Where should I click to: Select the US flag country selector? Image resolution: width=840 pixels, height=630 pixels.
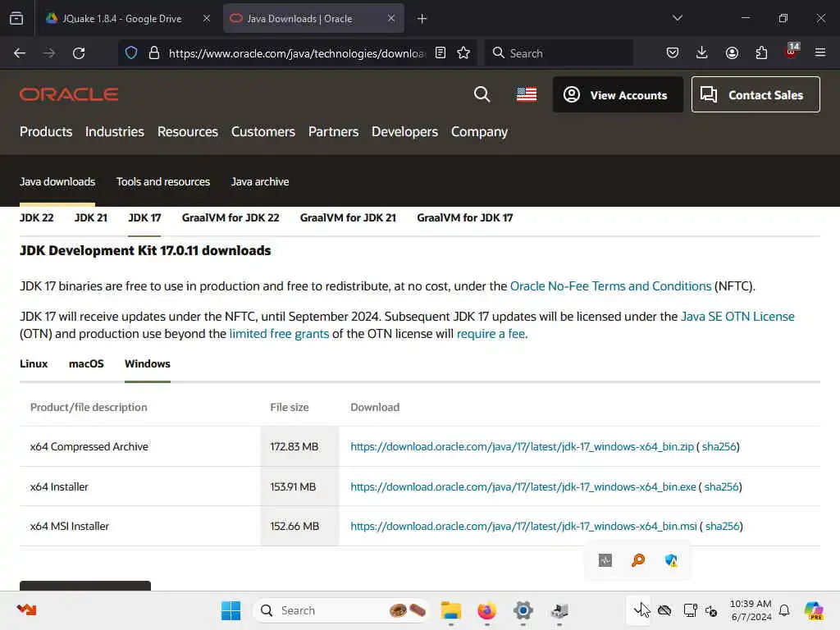(527, 94)
